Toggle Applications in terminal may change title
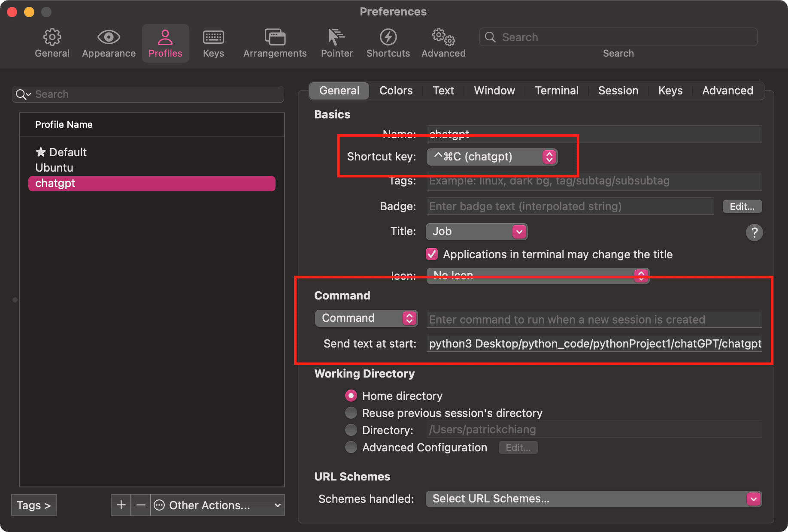This screenshot has height=532, width=788. point(432,254)
